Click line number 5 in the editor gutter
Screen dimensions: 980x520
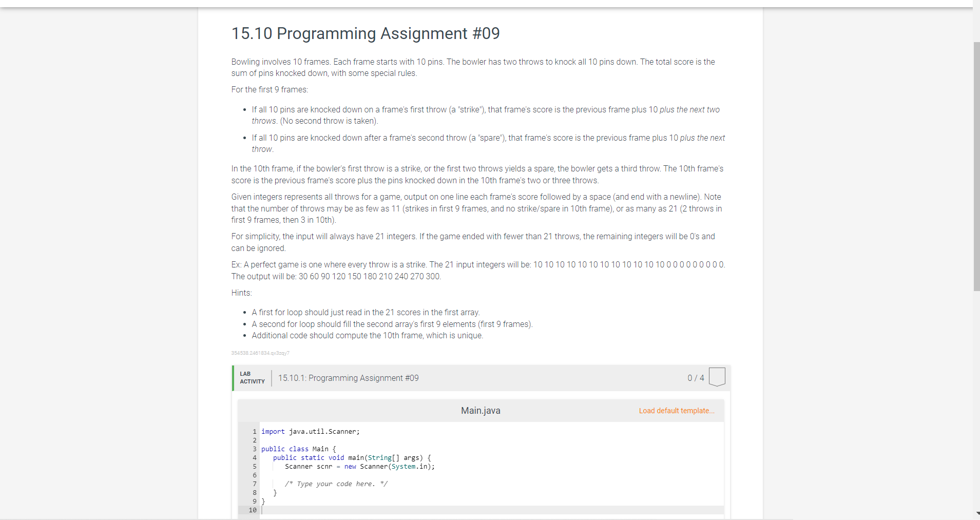[254, 466]
